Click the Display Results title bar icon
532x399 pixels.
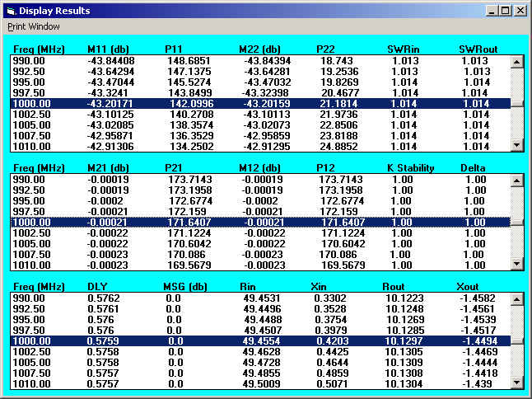click(x=11, y=10)
